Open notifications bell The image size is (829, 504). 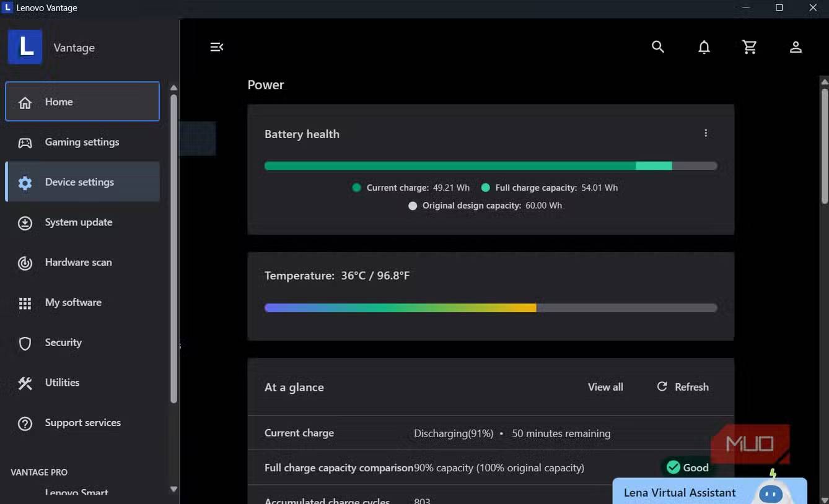coord(704,48)
